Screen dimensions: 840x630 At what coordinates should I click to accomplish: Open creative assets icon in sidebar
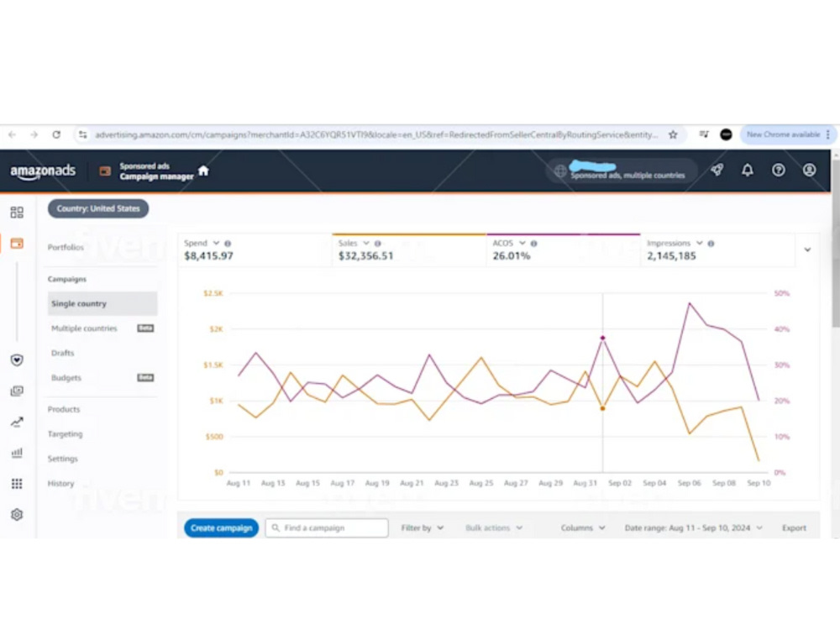(17, 391)
